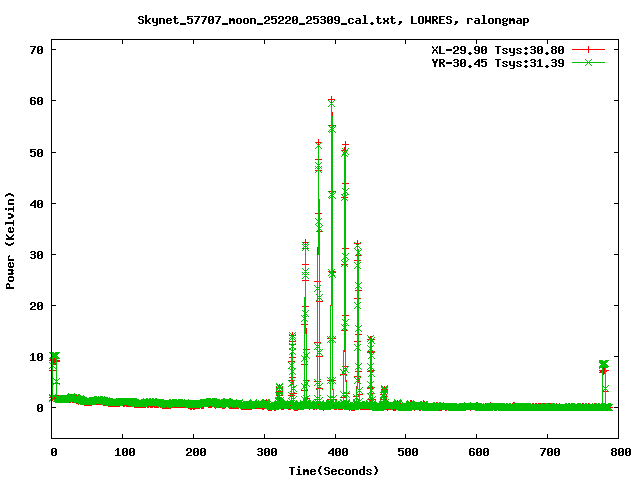Click x-axis tick label '500'
This screenshot has height=480, width=640.
click(x=408, y=452)
